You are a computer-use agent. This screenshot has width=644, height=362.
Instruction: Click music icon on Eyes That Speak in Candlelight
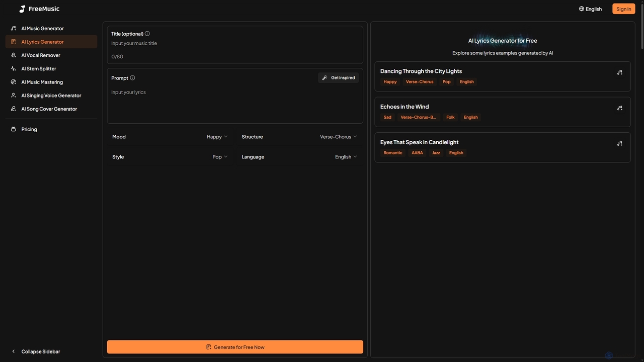pyautogui.click(x=620, y=143)
